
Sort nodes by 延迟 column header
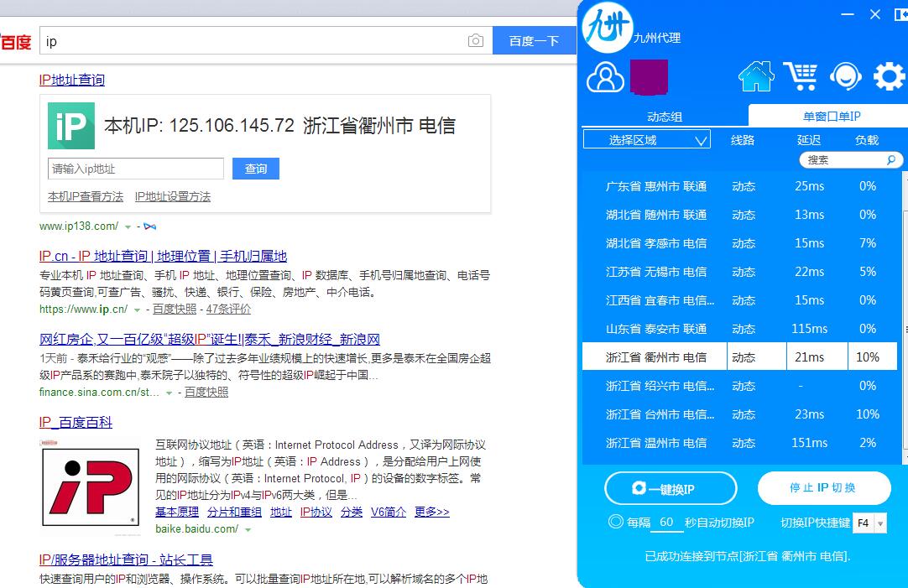pos(808,140)
